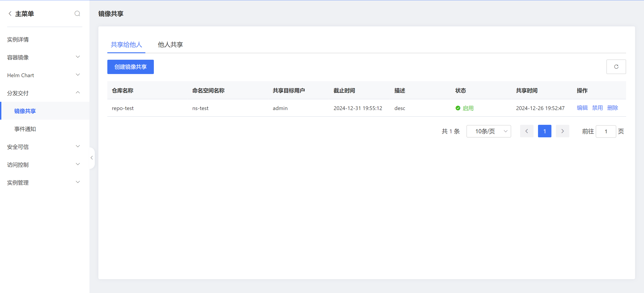Collapse the sidebar with the handle arrow
644x293 pixels.
point(92,158)
